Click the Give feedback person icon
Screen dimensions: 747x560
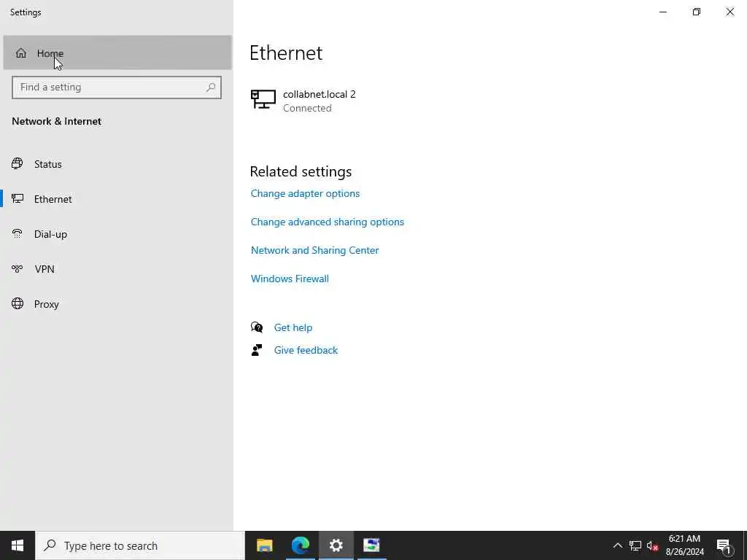tap(257, 350)
